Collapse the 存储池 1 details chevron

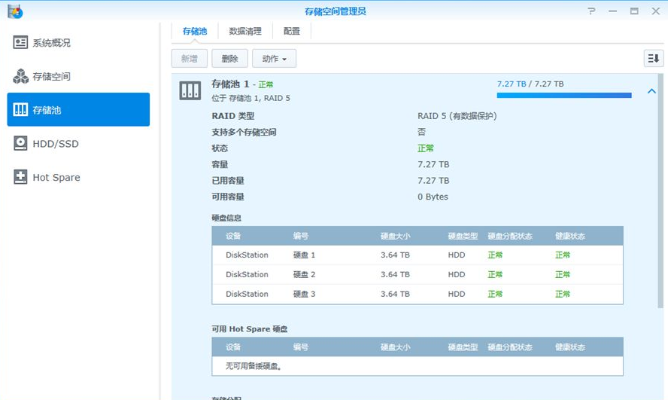coord(651,91)
